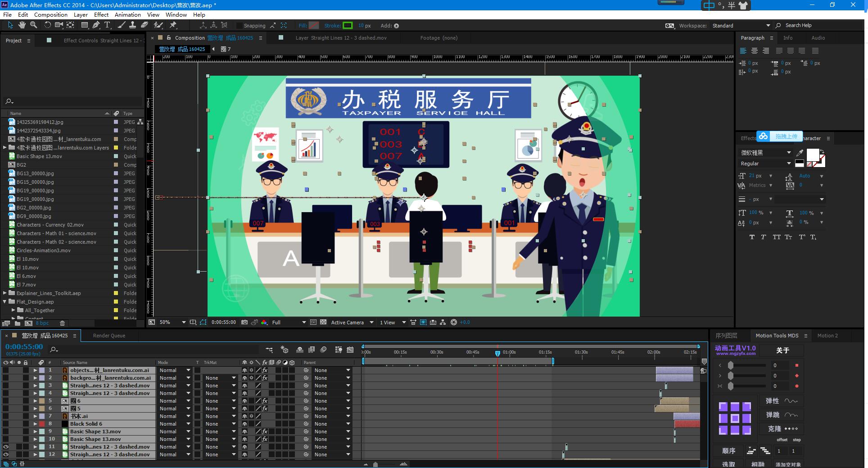This screenshot has height=468, width=868.
Task: Hide layer 11 using its eye toggle
Action: click(x=6, y=447)
